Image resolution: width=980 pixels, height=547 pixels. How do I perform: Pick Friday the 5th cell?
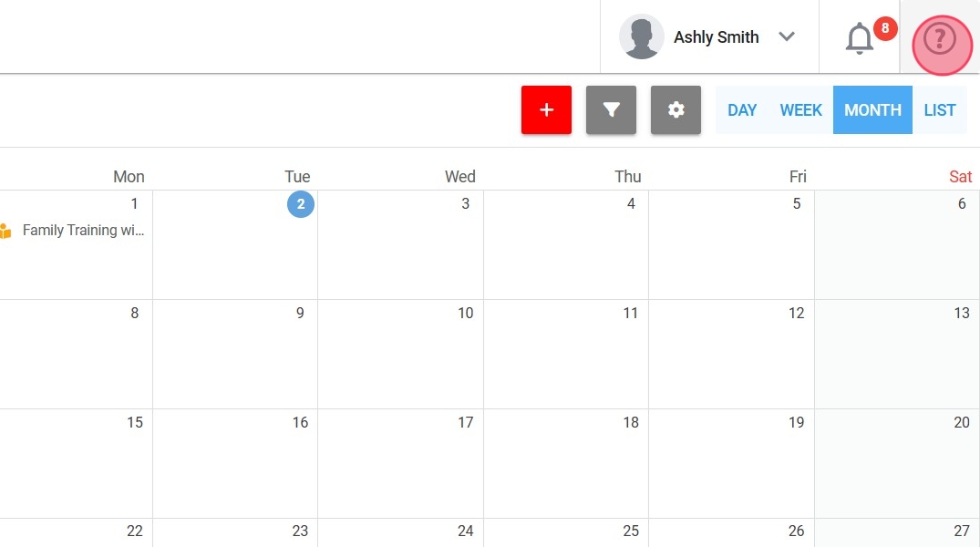732,246
